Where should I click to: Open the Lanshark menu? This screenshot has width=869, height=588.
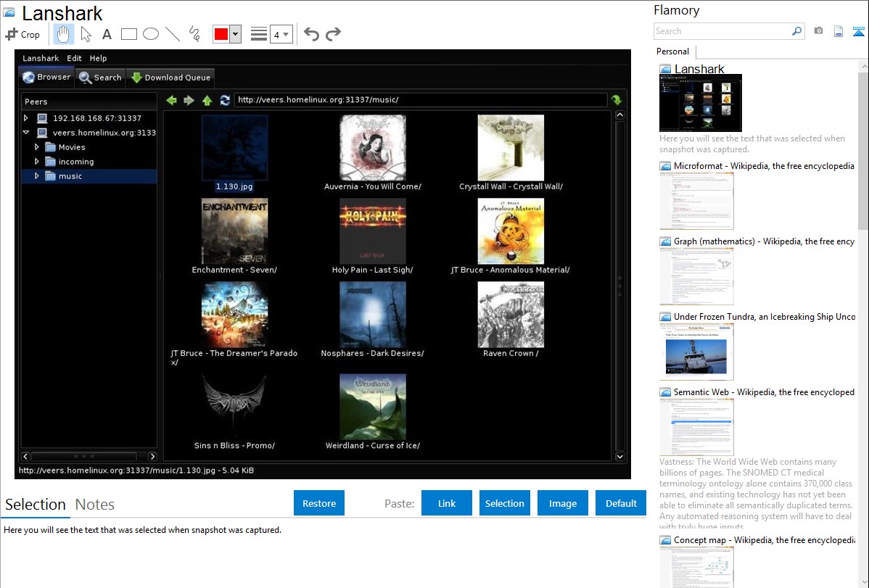coord(41,58)
